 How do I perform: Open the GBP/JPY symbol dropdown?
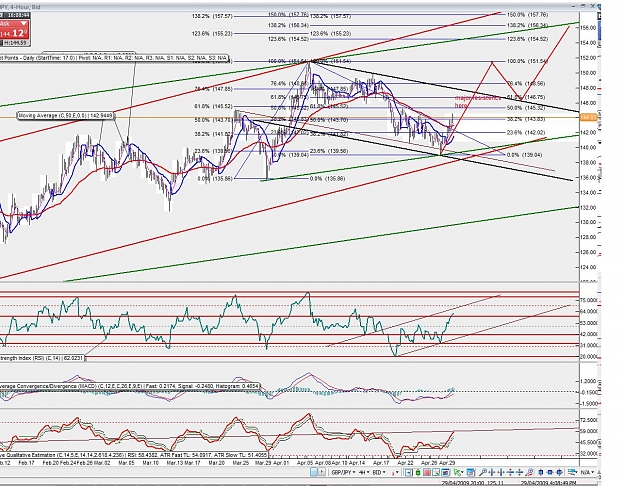[x=343, y=472]
